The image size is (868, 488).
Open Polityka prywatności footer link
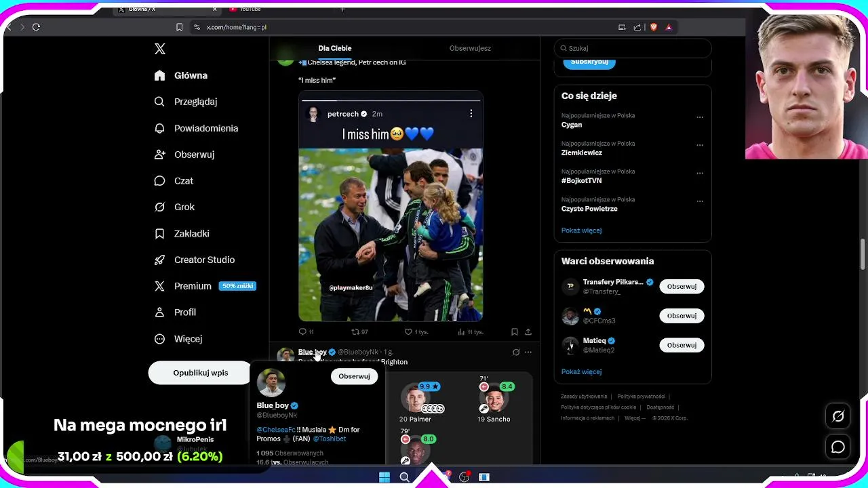pos(641,396)
